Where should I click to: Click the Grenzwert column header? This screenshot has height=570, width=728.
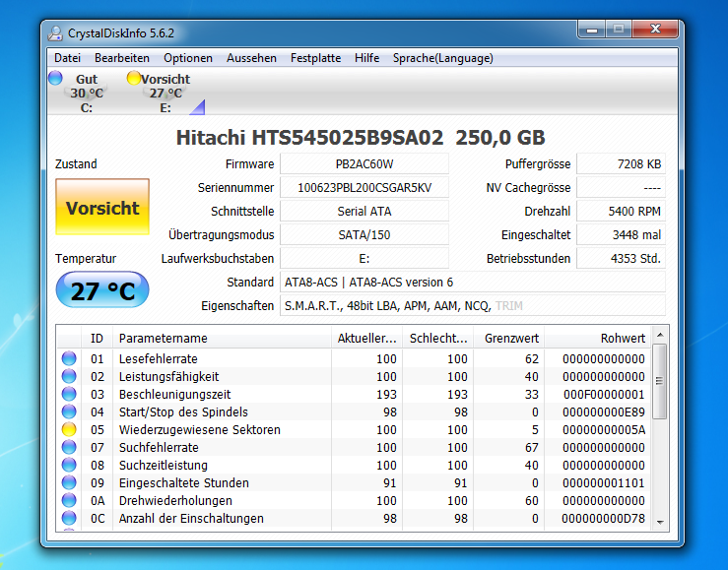(x=509, y=338)
